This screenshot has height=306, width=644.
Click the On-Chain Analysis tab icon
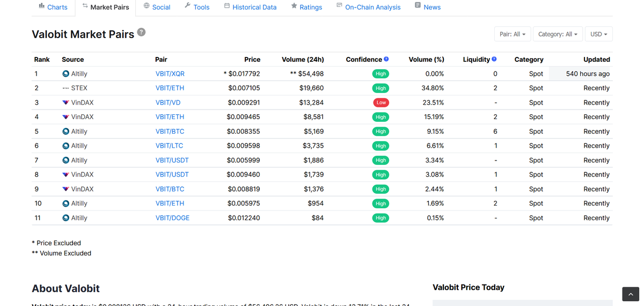click(339, 5)
